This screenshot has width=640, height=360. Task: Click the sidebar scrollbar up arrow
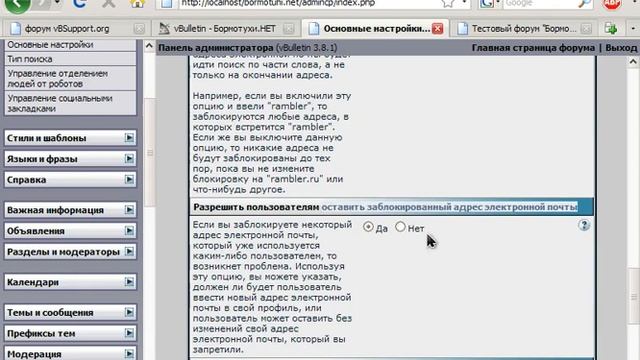point(149,46)
